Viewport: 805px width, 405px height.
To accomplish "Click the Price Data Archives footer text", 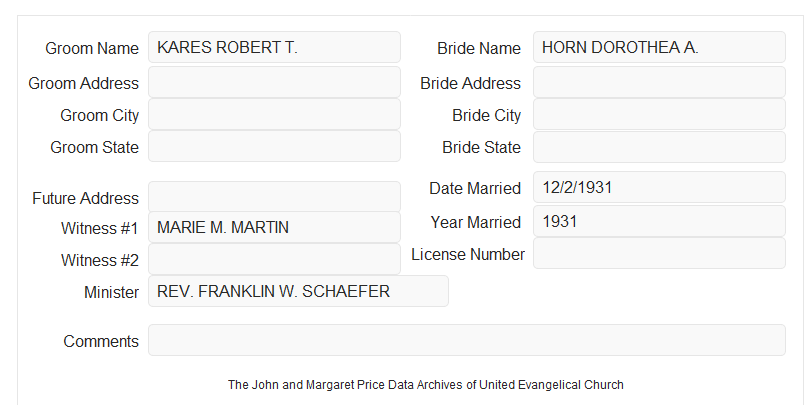I will click(426, 384).
